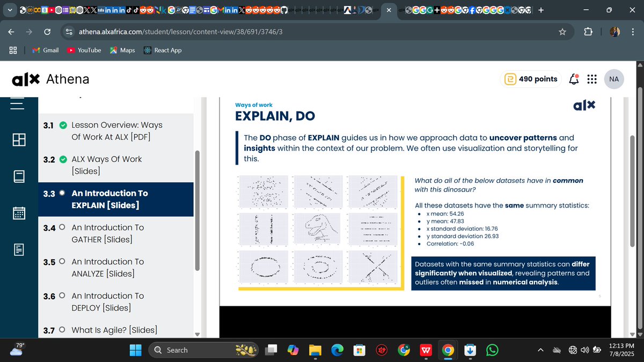Click the lesson list scrollbar thumb
The height and width of the screenshot is (362, 644).
click(x=197, y=210)
